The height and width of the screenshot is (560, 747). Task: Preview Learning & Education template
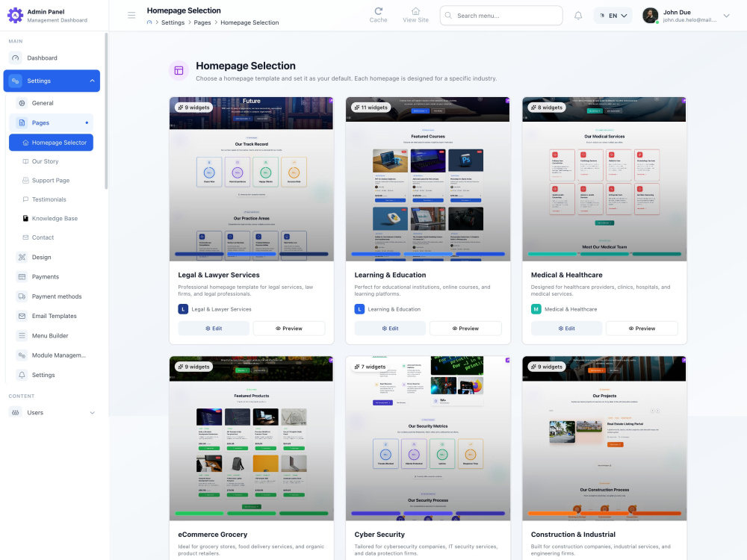click(465, 328)
